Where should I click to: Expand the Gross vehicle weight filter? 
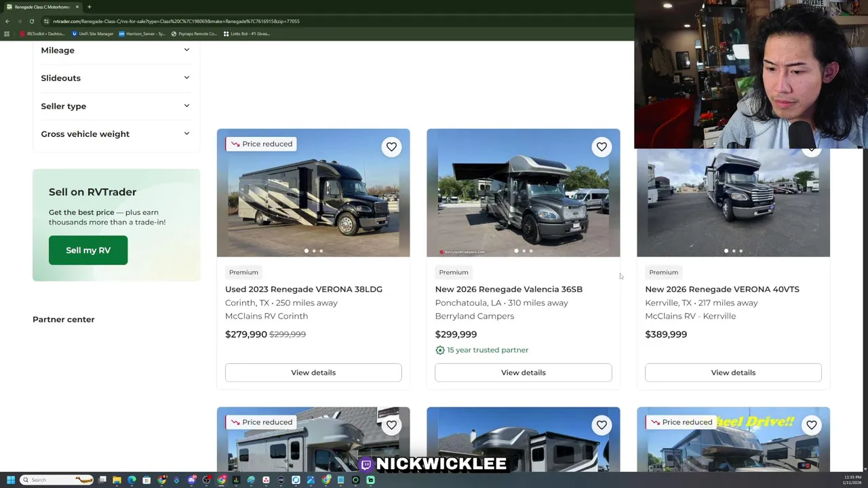pyautogui.click(x=115, y=134)
